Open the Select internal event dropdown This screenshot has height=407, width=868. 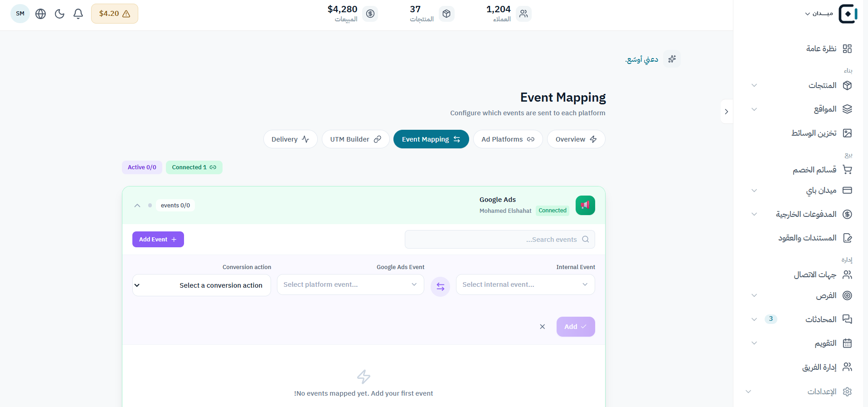[525, 284]
